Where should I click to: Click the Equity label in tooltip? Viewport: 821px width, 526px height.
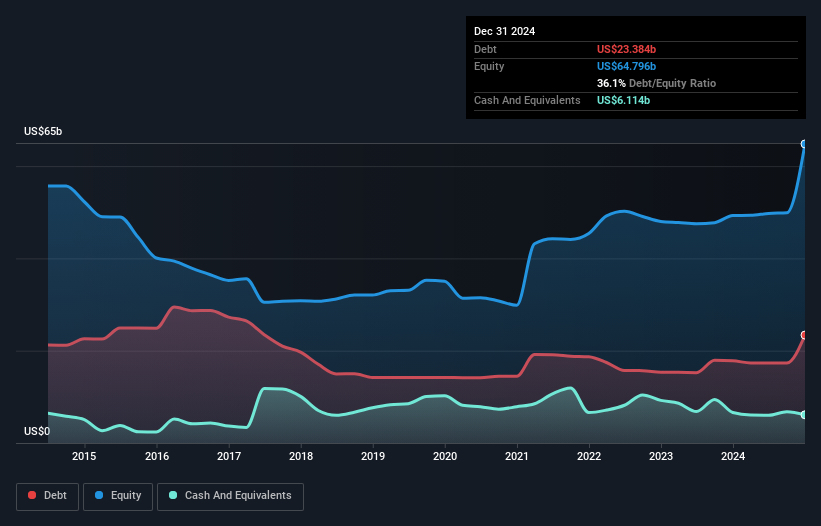click(489, 66)
